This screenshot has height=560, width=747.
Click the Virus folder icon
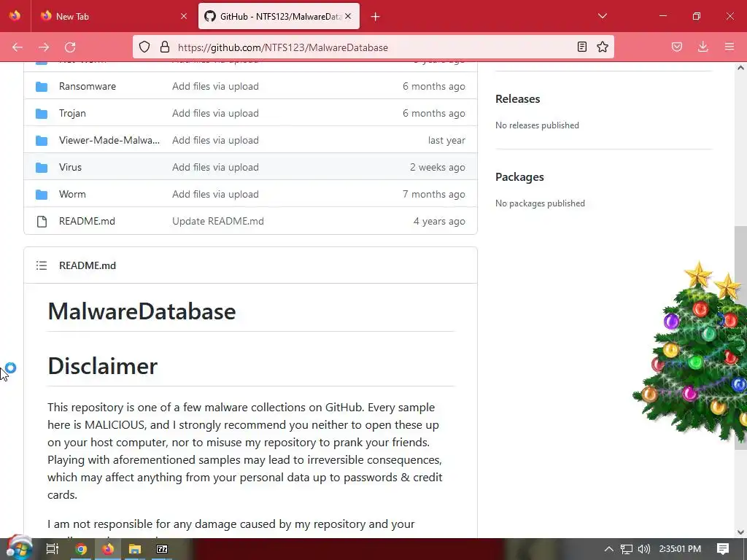click(42, 168)
